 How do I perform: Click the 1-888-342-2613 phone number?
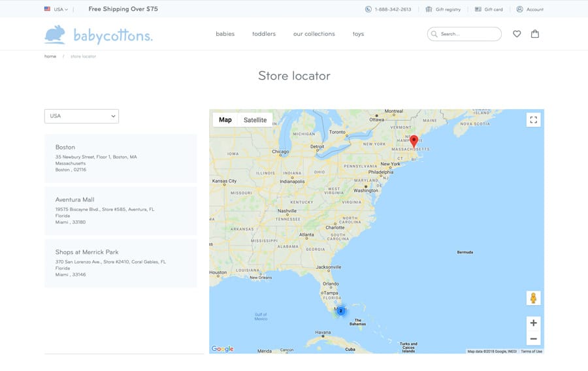pyautogui.click(x=393, y=9)
